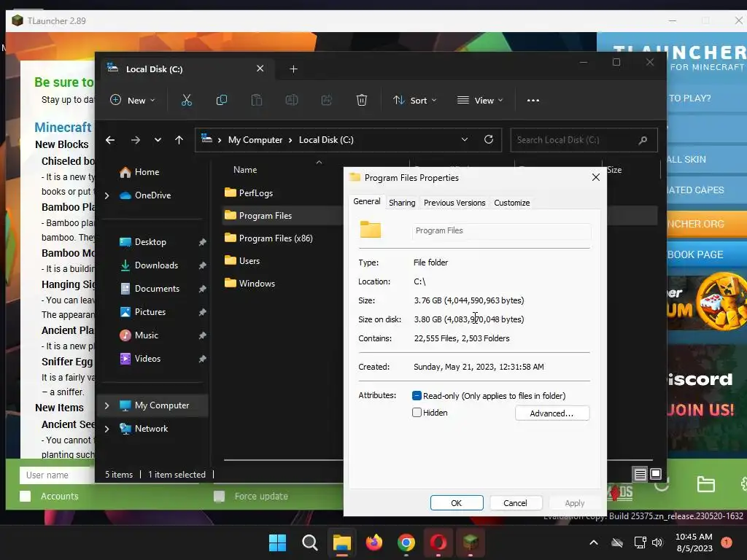
Task: Switch to the Customize tab
Action: pyautogui.click(x=511, y=203)
